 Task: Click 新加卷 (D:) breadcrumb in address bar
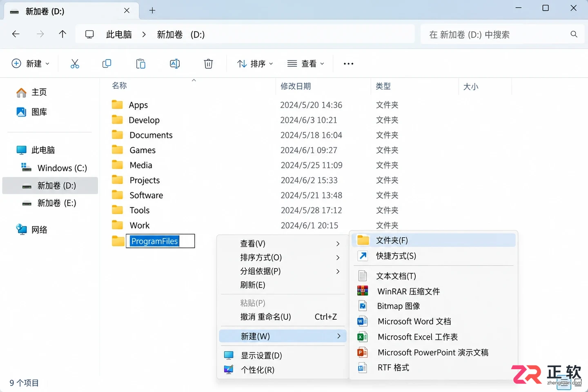pos(181,35)
